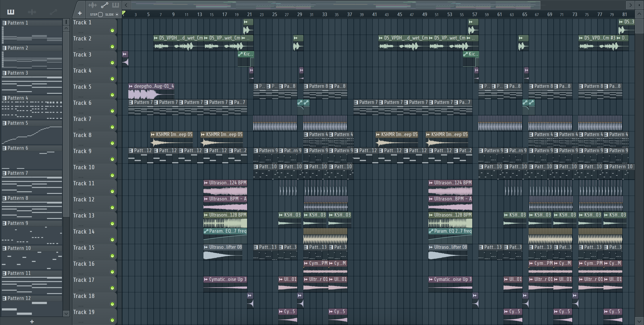
Task: Focus pattern clips in playlist toolbar
Action: (x=116, y=5)
